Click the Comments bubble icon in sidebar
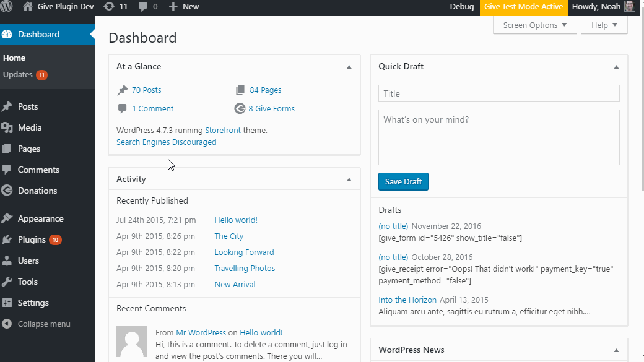The height and width of the screenshot is (362, 644). 7,170
